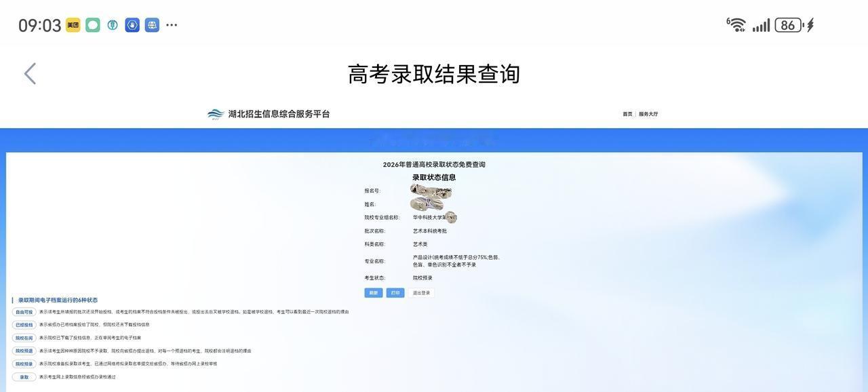Open the 服务大厅 service hall link
This screenshot has width=868, height=392.
[648, 114]
